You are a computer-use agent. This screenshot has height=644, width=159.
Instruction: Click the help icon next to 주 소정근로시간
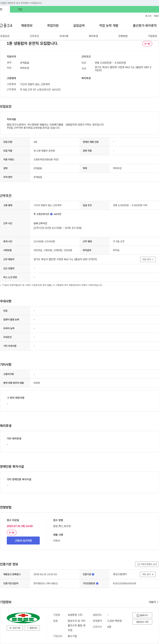(51, 214)
